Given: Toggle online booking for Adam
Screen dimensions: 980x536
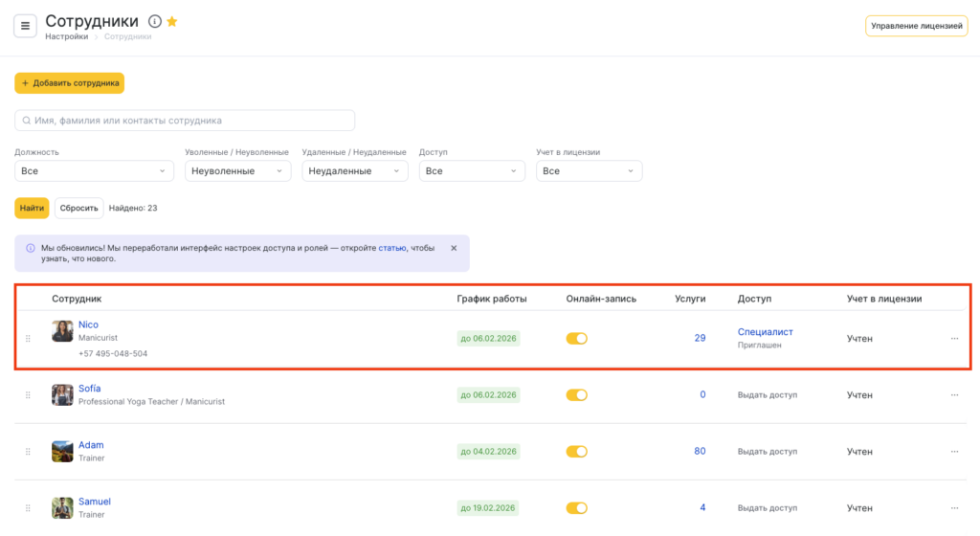Looking at the screenshot, I should [x=576, y=452].
